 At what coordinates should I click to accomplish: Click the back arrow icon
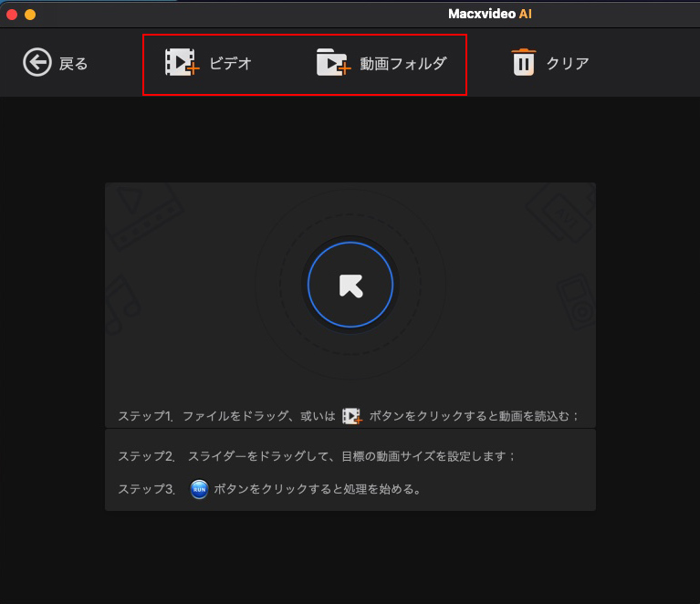(x=37, y=62)
